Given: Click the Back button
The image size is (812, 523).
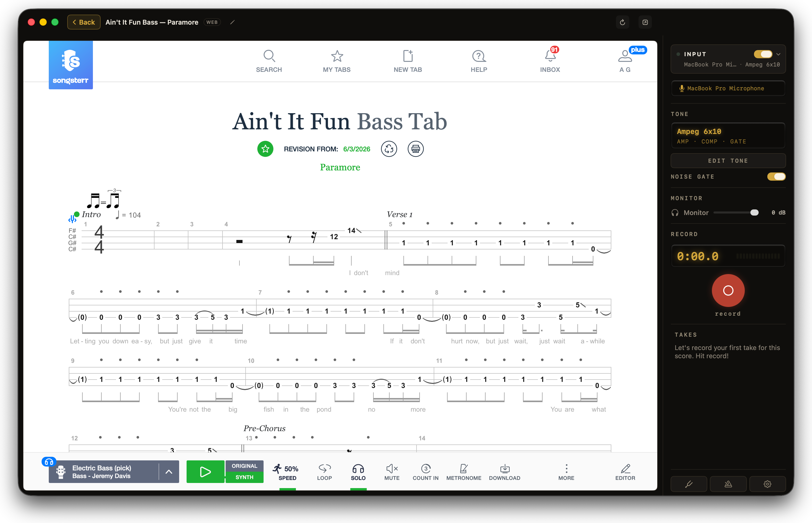Looking at the screenshot, I should pos(84,22).
